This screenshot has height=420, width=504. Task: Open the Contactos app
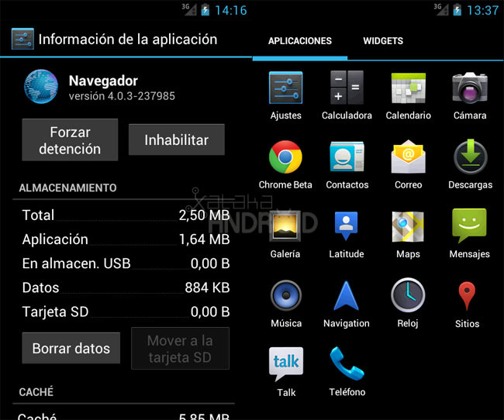point(347,165)
